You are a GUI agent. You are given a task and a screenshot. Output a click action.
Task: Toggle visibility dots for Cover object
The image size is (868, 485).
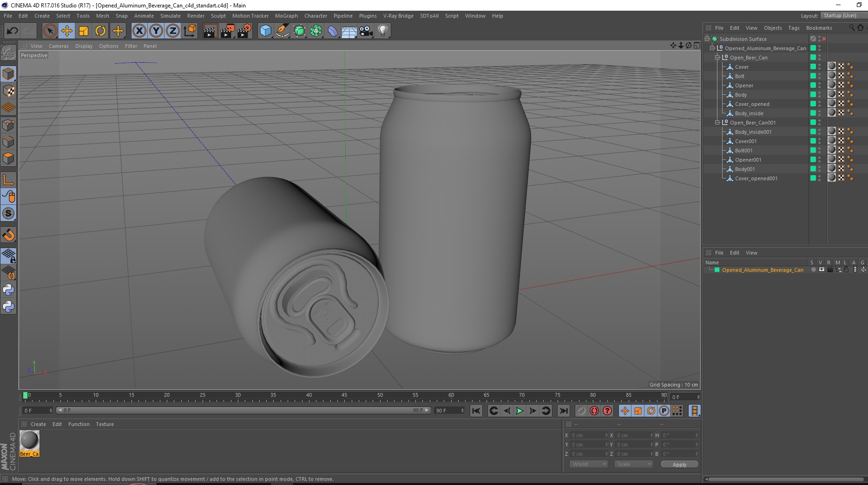[819, 67]
